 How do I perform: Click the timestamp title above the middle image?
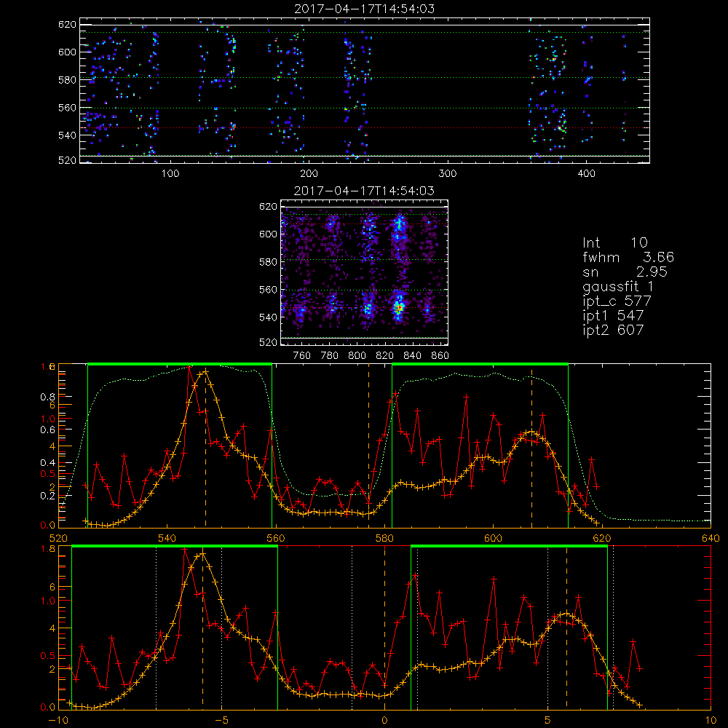coord(365,191)
